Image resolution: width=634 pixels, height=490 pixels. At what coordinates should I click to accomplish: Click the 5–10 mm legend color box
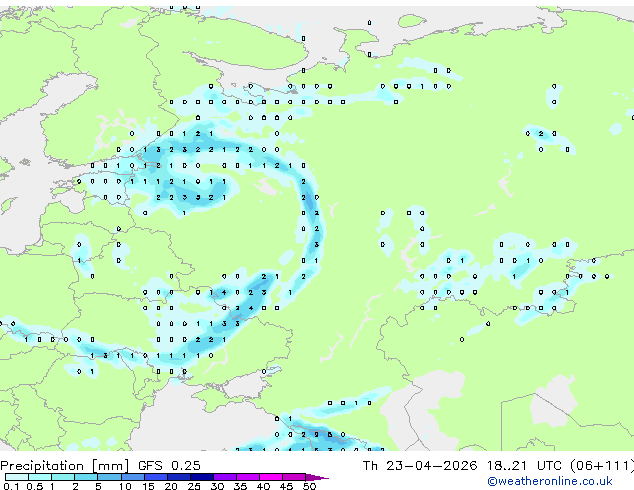pos(110,477)
